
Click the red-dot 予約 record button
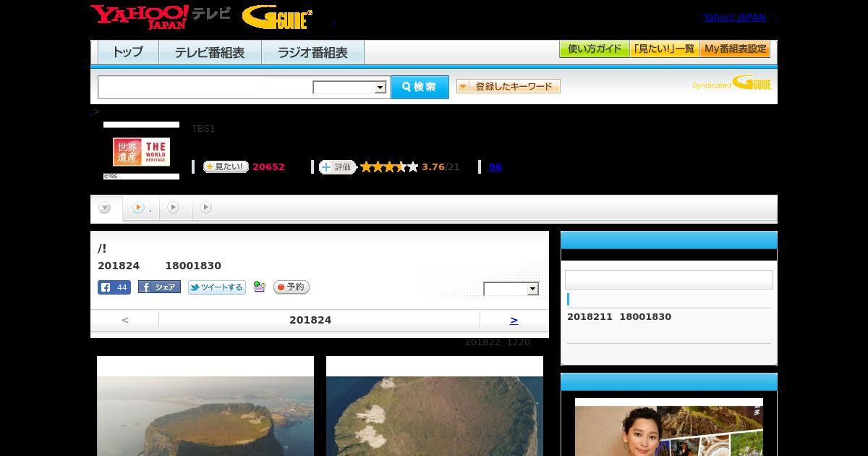pyautogui.click(x=291, y=287)
